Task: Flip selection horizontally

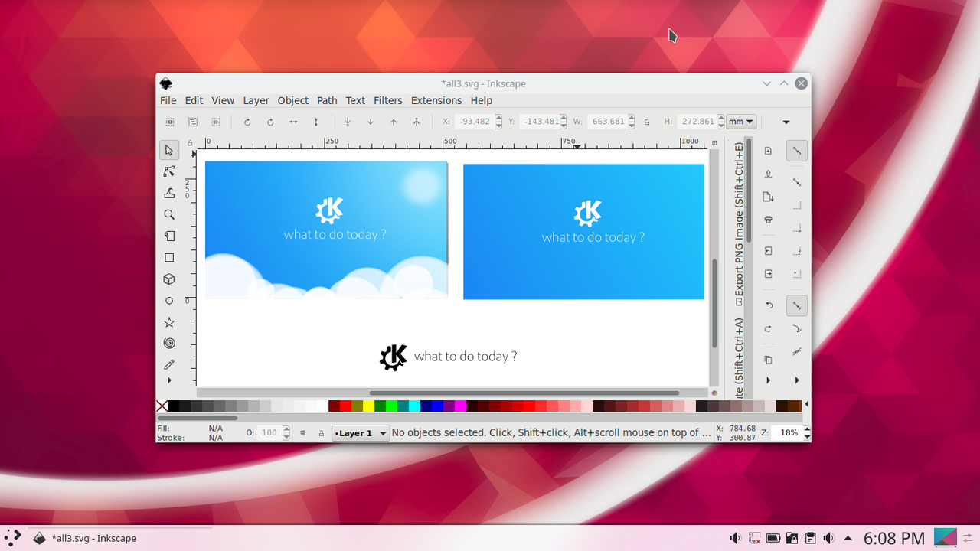Action: [x=293, y=122]
